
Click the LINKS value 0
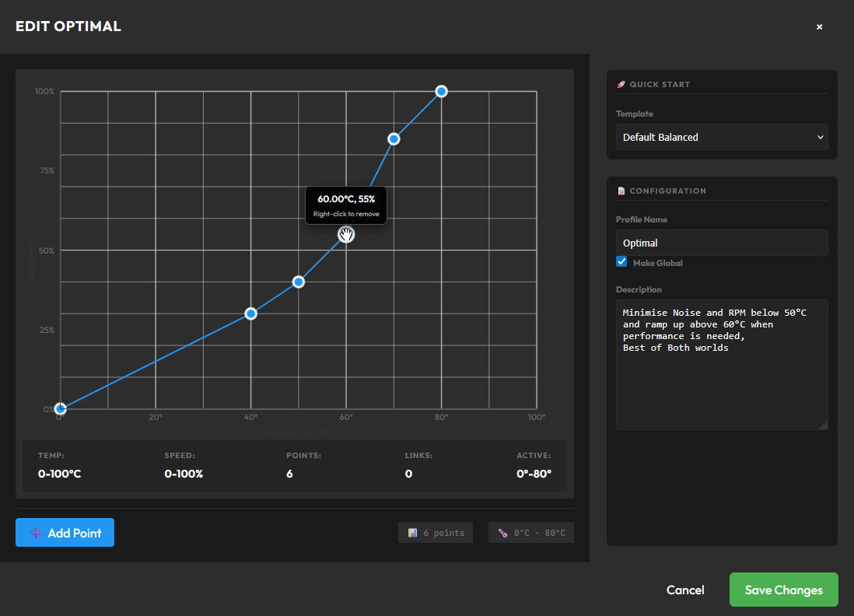point(408,474)
